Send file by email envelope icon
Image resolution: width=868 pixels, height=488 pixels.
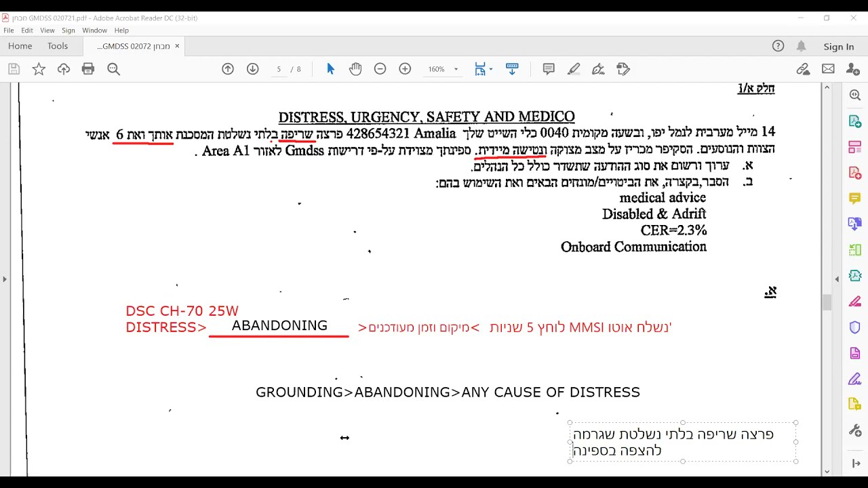(828, 69)
